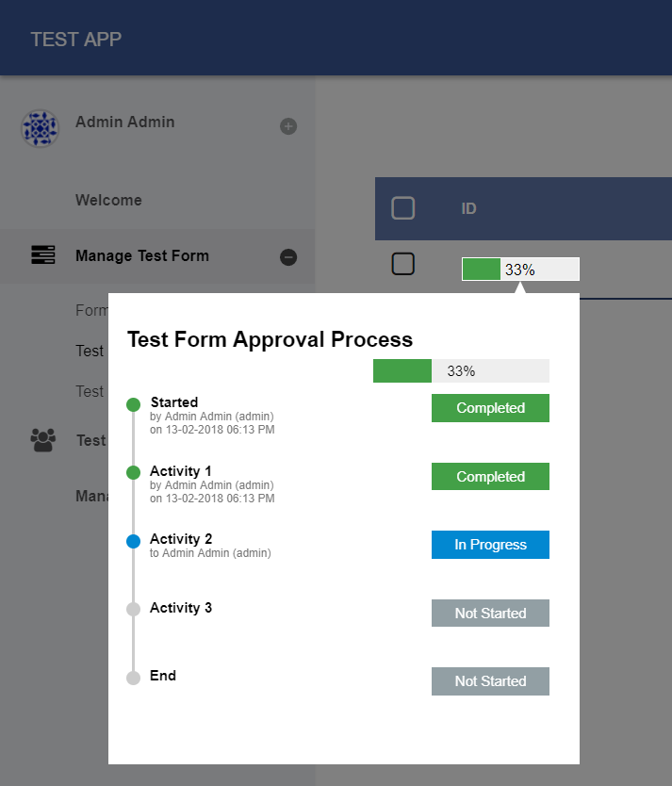Click the popup 33% progress bar

461,370
